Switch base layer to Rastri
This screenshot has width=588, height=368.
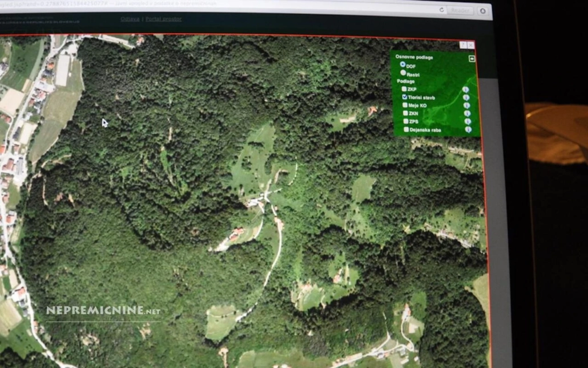pos(403,73)
